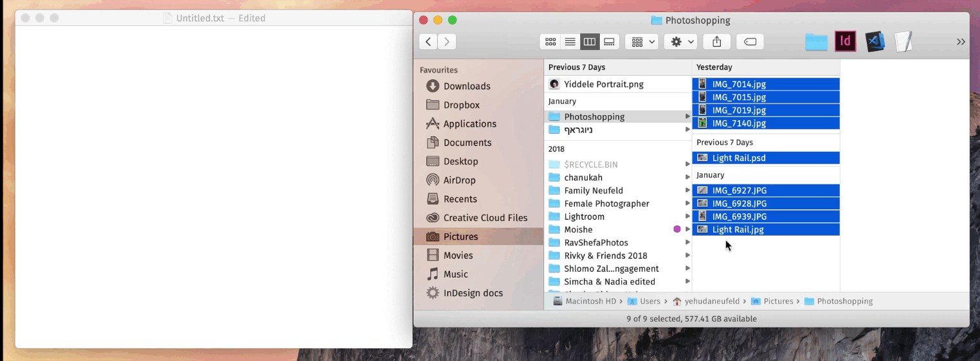Click the purple tag dot beside Moishe
The image size is (980, 361).
[676, 229]
